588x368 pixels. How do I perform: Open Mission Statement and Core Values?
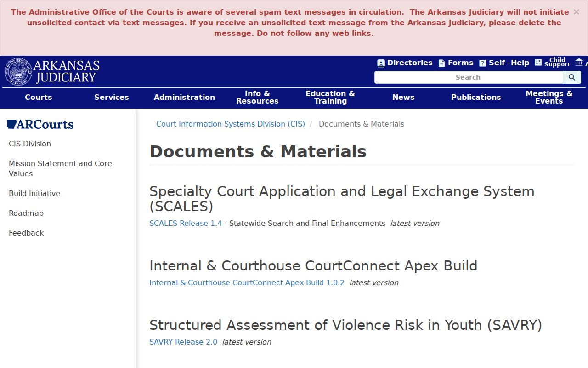click(x=60, y=168)
